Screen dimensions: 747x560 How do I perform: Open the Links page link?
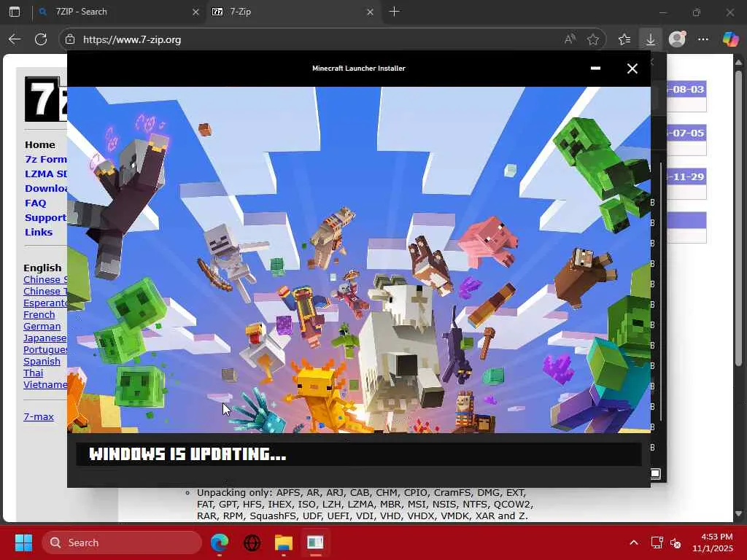(39, 233)
